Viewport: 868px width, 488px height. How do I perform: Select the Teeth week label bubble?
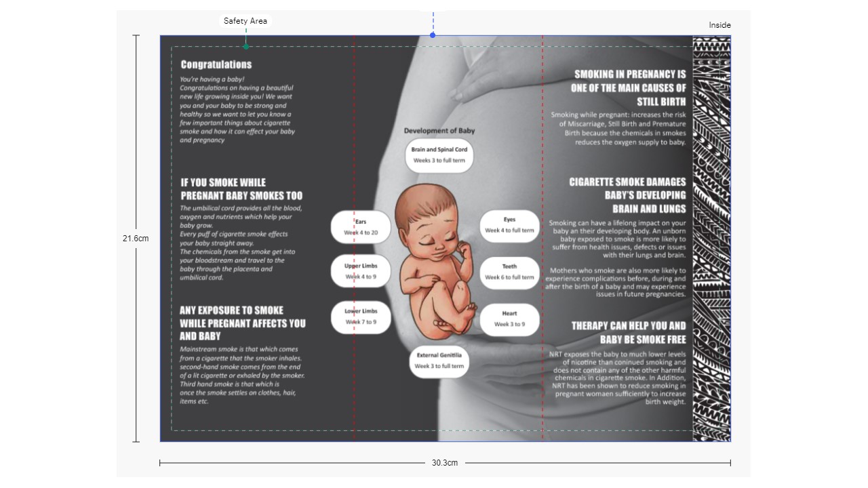pyautogui.click(x=509, y=272)
